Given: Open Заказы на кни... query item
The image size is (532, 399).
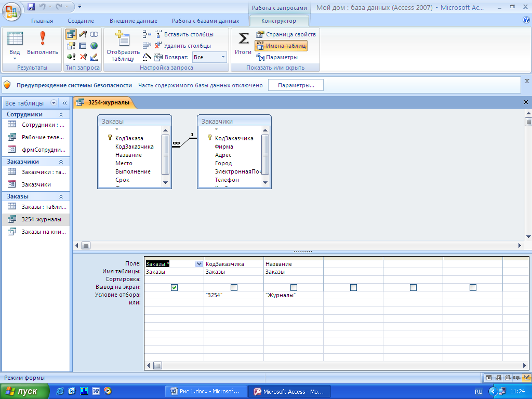Looking at the screenshot, I should coord(37,232).
